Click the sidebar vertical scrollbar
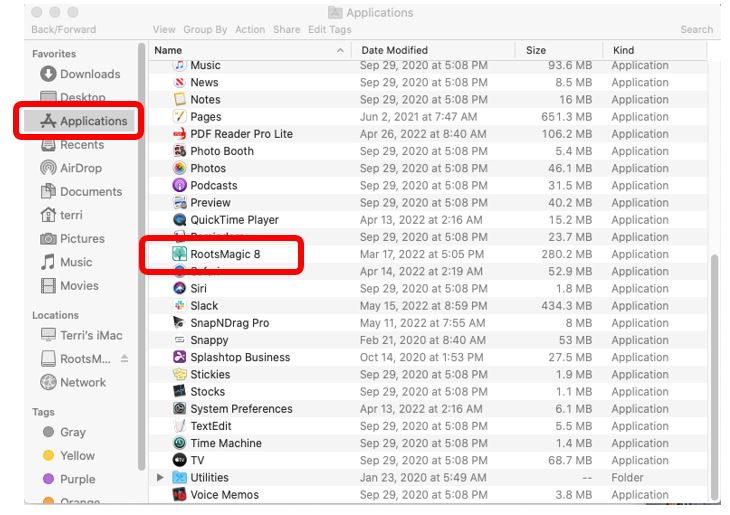730x515 pixels. click(142, 256)
